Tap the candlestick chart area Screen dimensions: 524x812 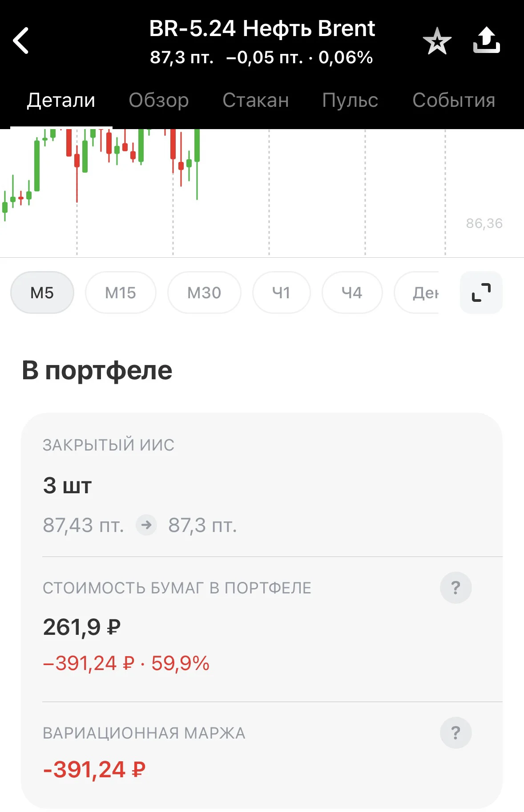click(262, 192)
